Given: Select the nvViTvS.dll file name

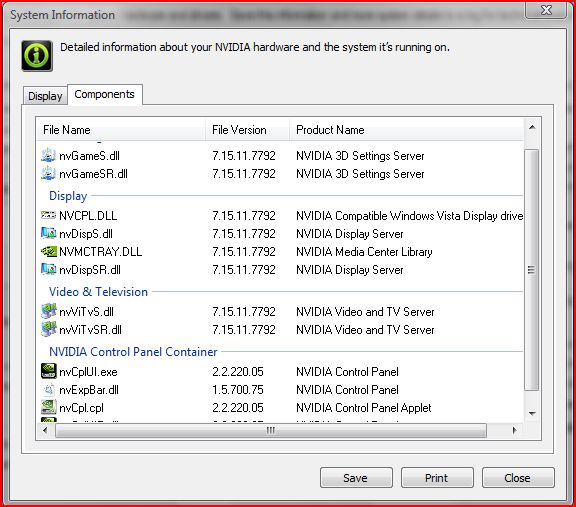Looking at the screenshot, I should [86, 312].
